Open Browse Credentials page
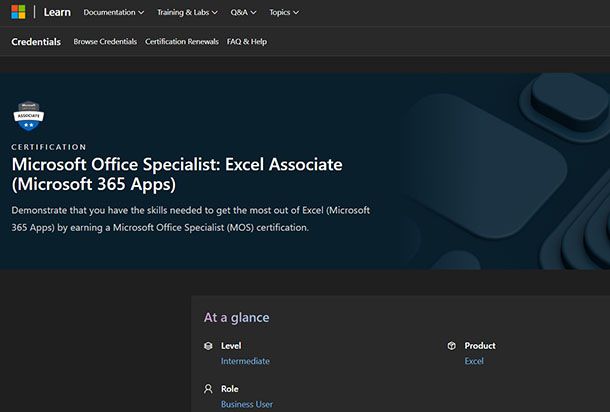Viewport: 610px width, 412px height. pyautogui.click(x=105, y=42)
